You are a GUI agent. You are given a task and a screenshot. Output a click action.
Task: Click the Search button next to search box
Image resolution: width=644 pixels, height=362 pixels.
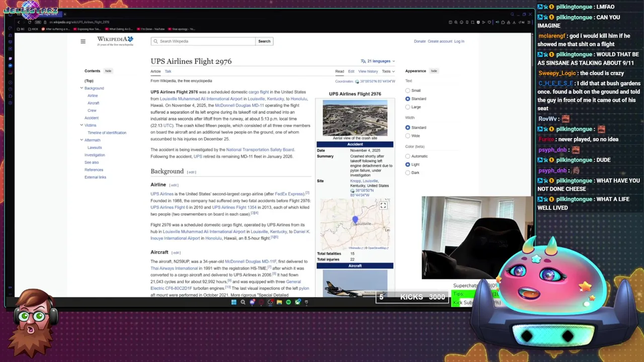pyautogui.click(x=264, y=41)
